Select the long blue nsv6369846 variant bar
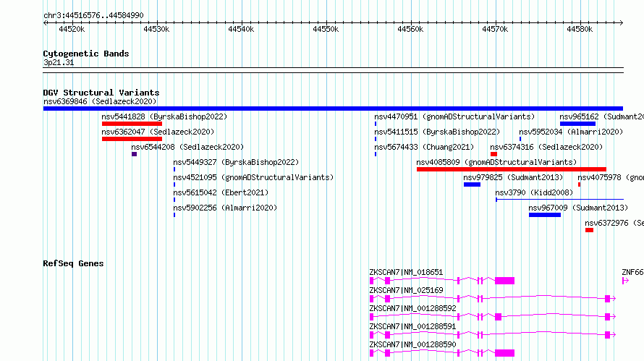Viewport: 644px width, 361px height. click(x=333, y=109)
